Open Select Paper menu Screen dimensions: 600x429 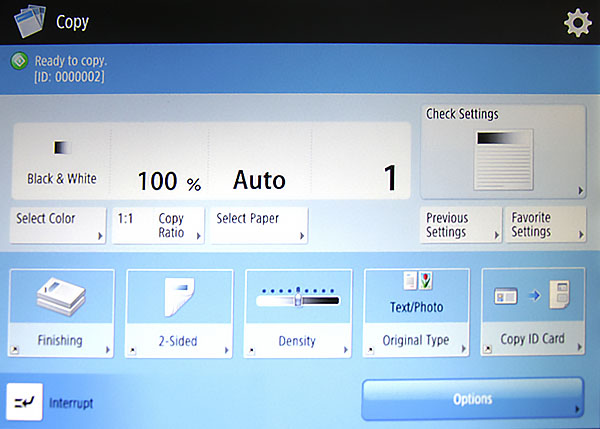[259, 225]
